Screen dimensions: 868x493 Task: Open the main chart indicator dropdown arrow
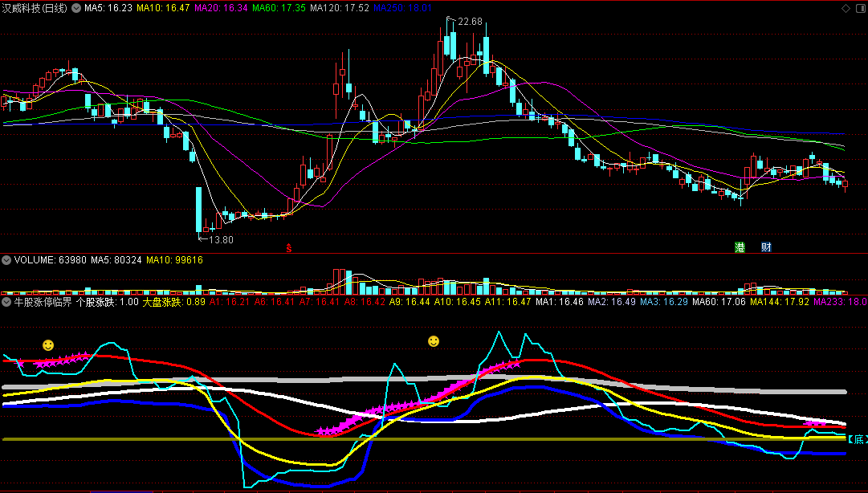(75, 8)
